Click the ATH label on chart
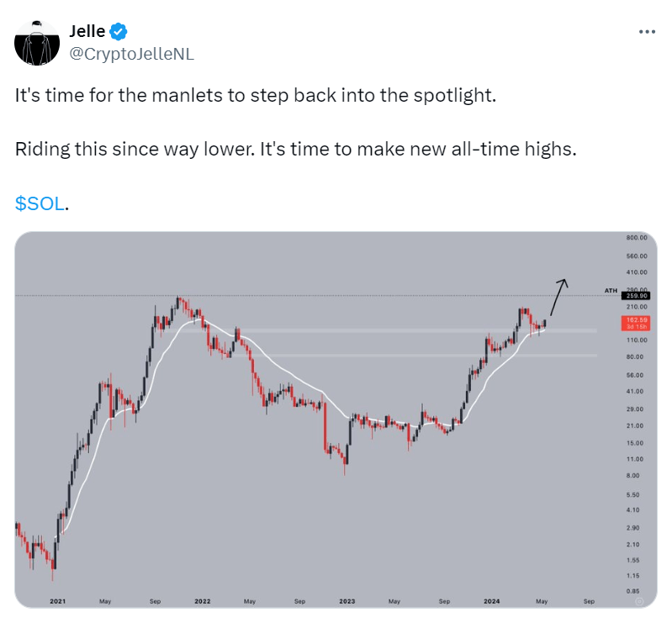This screenshot has height=617, width=672. tap(611, 291)
